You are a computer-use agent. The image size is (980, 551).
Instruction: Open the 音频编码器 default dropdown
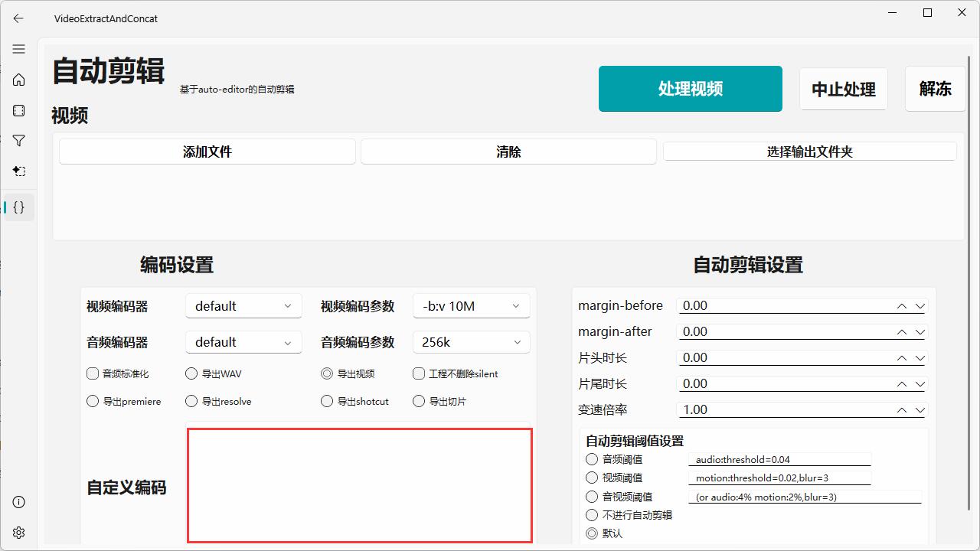pos(243,342)
